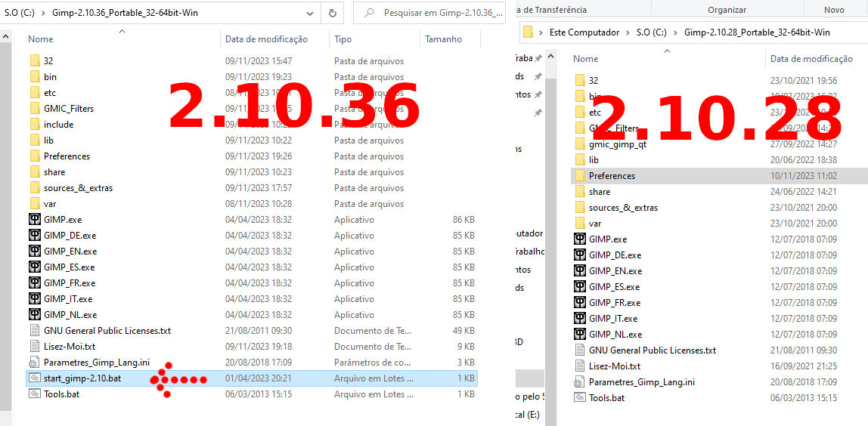This screenshot has width=868, height=426.
Task: Click the search box in Gimp-2.10.36 window
Action: coord(429,13)
